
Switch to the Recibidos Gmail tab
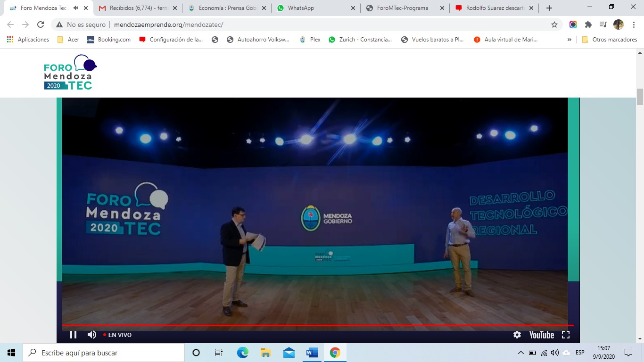tap(138, 8)
